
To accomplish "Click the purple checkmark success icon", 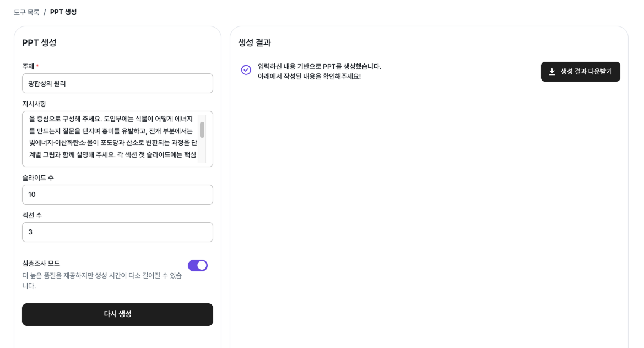I will 246,70.
